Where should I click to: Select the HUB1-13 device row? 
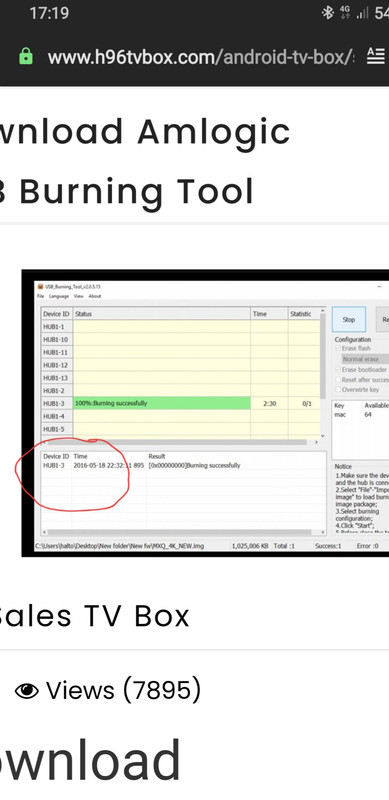[181, 378]
